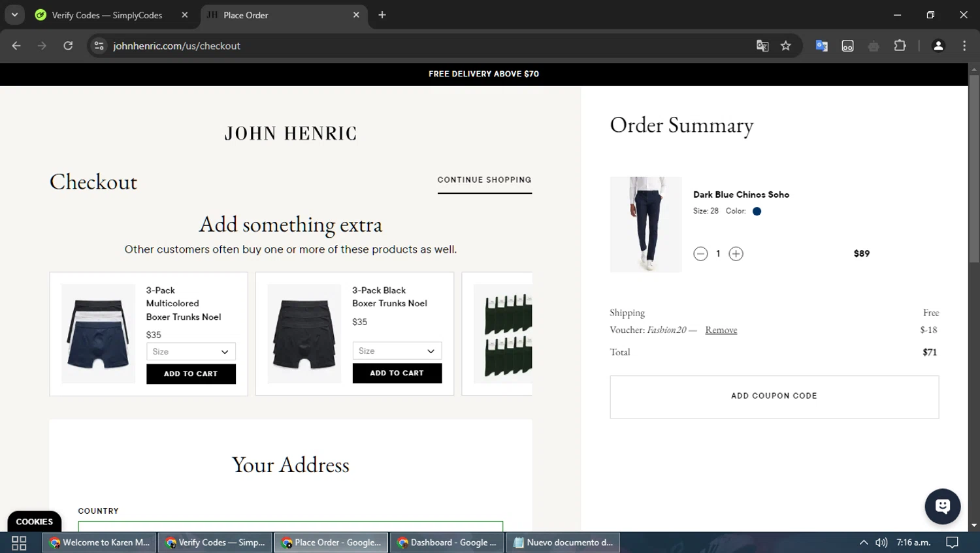This screenshot has width=980, height=553.
Task: Click the free delivery above $70 banner
Action: pyautogui.click(x=483, y=74)
